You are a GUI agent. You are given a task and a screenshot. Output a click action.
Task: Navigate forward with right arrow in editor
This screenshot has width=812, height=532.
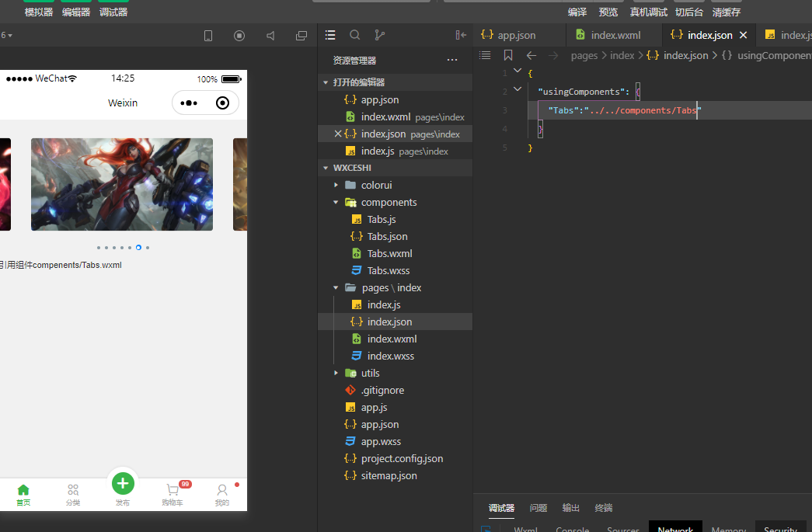tap(553, 55)
